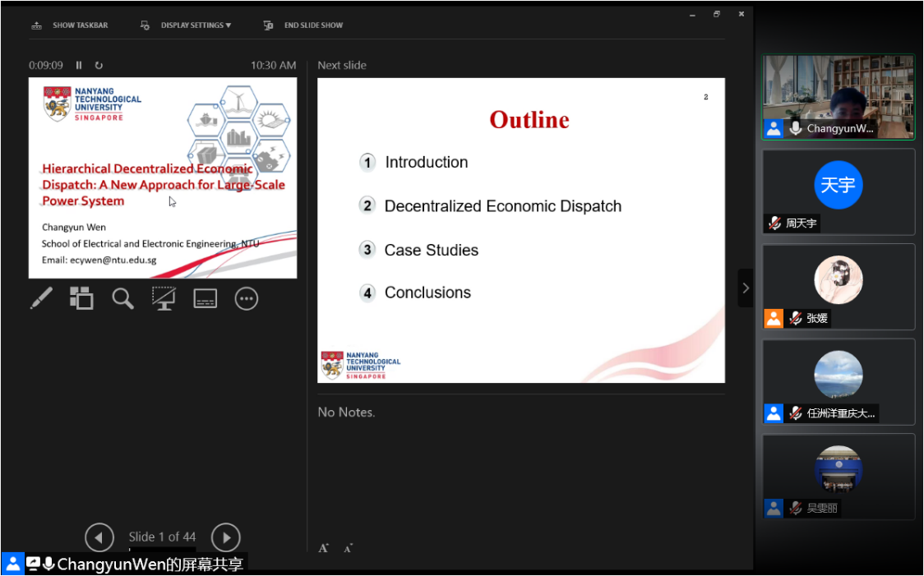Go to the previous slide arrow
The image size is (924, 576).
99,537
